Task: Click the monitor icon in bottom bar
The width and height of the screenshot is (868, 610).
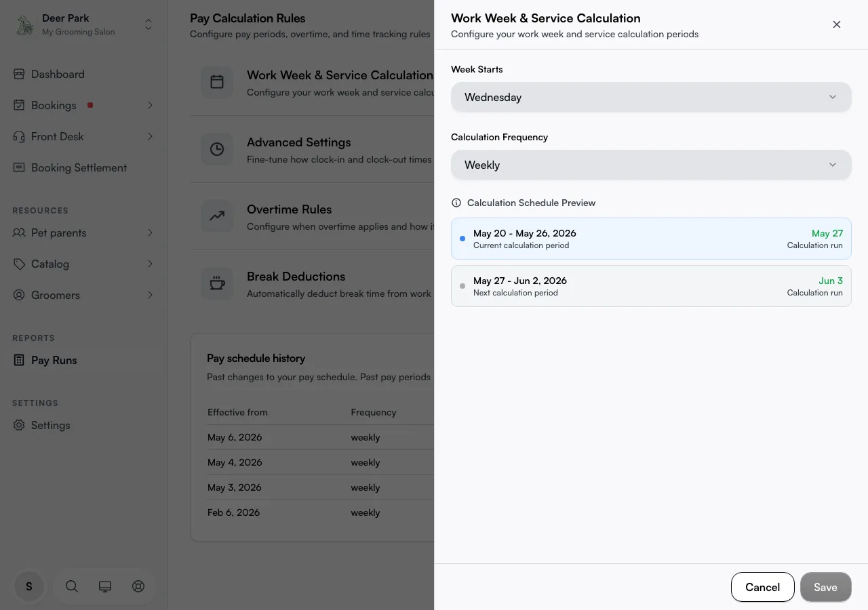Action: click(105, 586)
